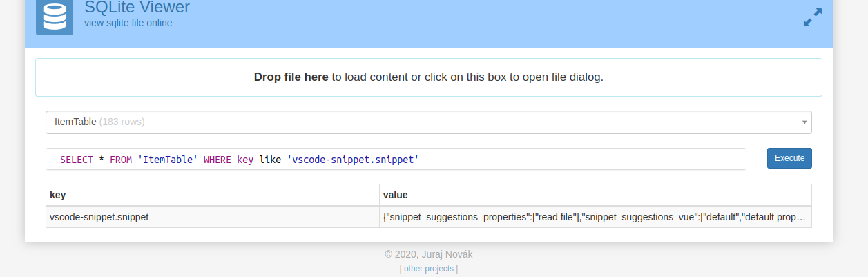Open the 'other projects' link
The height and width of the screenshot is (277, 868).
click(428, 269)
